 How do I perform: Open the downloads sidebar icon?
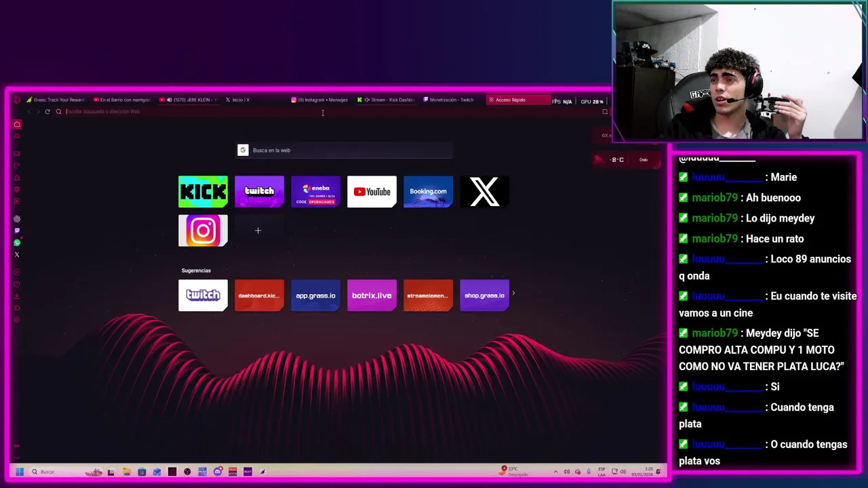coord(17,296)
